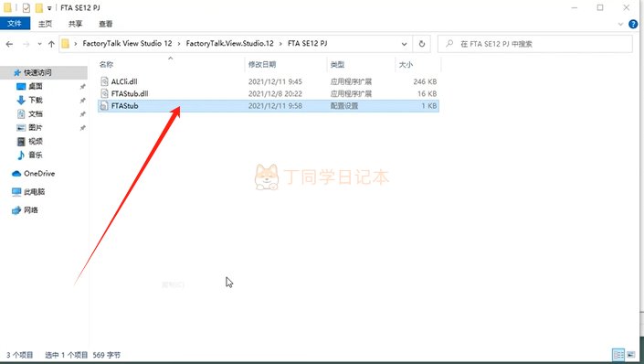644x364 pixels.
Task: Open 下载 in the navigation pane
Action: [36, 100]
